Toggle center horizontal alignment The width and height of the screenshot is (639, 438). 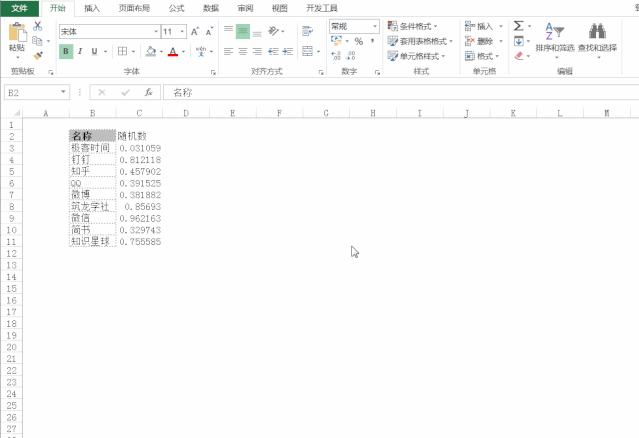click(x=243, y=51)
